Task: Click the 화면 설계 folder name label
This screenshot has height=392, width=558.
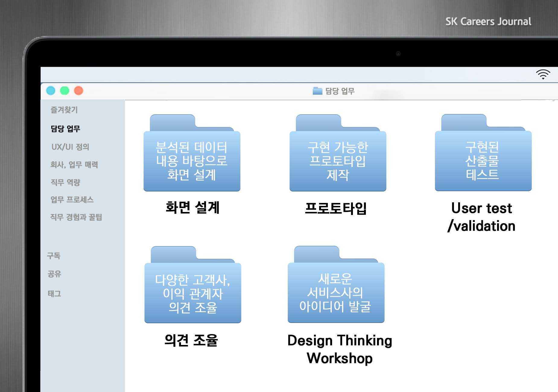Action: [192, 207]
